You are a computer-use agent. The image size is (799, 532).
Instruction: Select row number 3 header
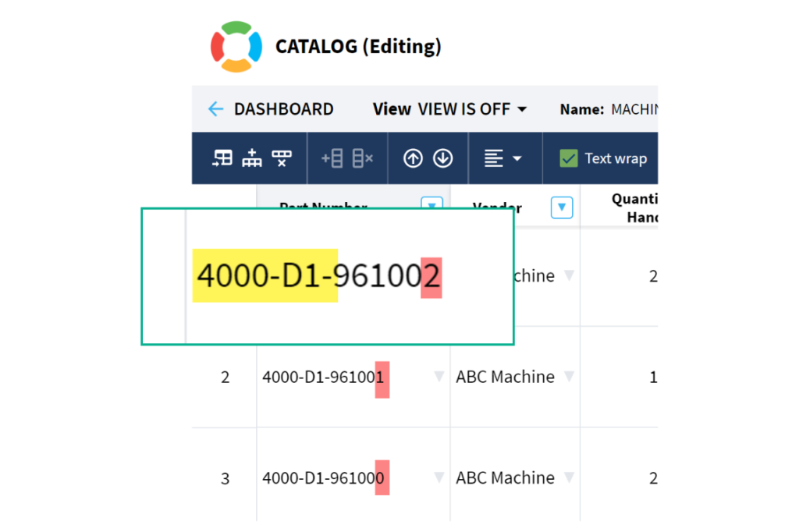click(225, 478)
